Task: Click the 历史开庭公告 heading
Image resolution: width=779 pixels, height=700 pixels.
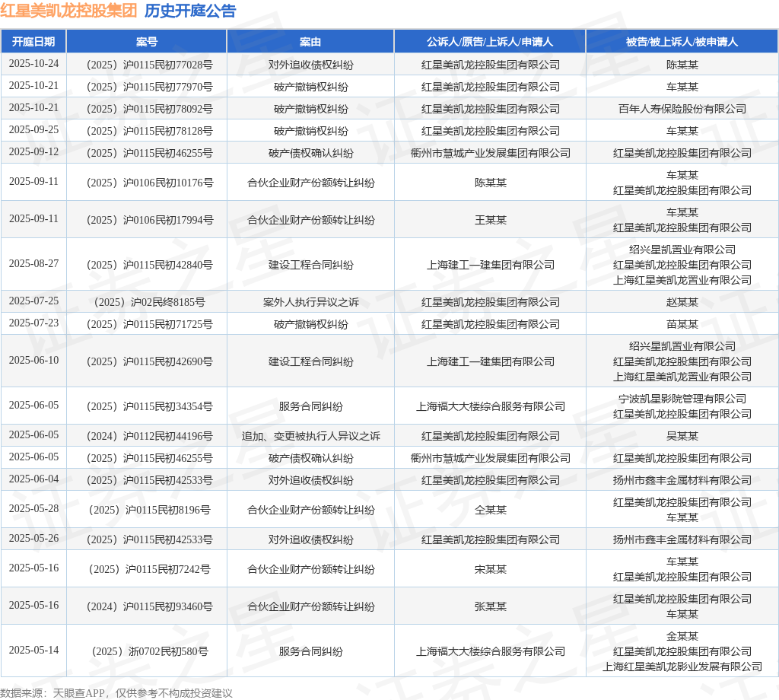Action: coord(190,11)
